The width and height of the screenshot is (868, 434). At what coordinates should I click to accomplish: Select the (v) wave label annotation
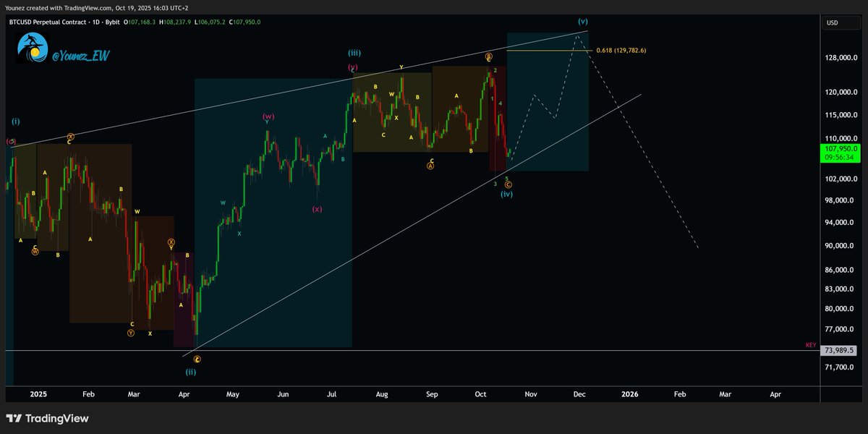582,22
